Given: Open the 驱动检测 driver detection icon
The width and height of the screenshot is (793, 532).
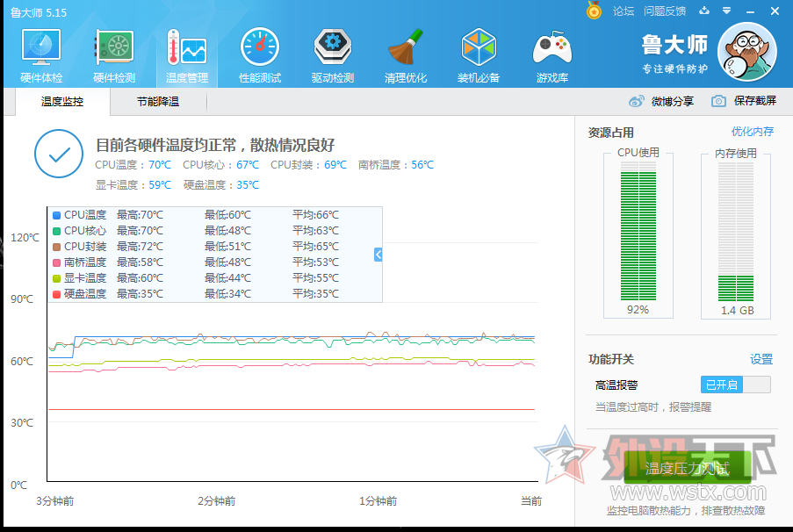Looking at the screenshot, I should (332, 47).
